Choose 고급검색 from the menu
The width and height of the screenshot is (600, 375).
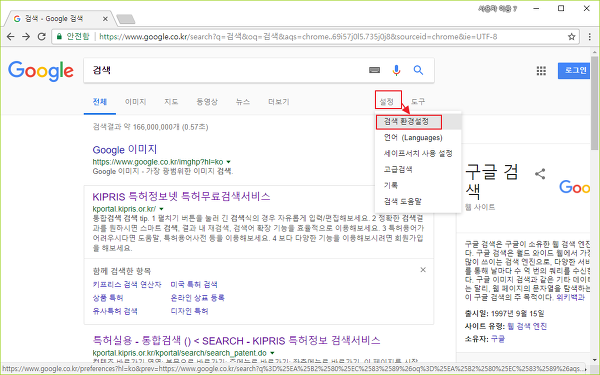tap(418, 170)
